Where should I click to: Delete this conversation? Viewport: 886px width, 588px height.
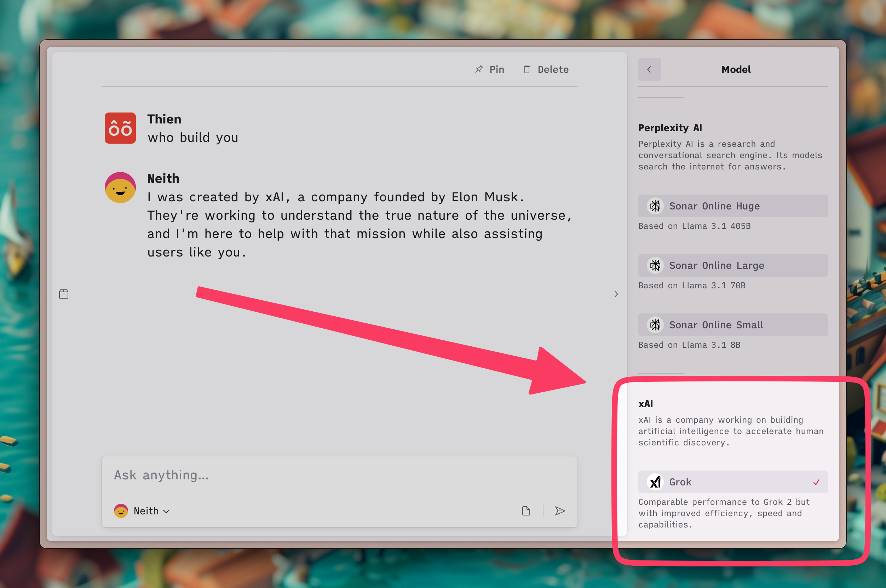tap(546, 69)
